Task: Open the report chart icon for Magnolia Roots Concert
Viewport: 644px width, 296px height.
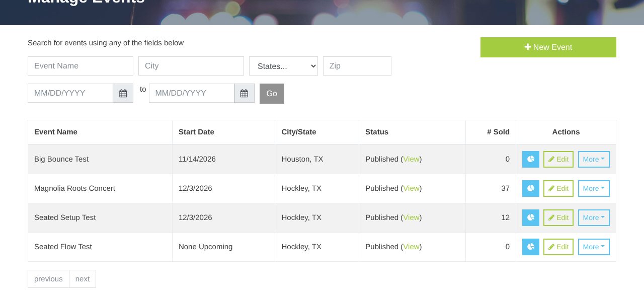Action: click(530, 188)
